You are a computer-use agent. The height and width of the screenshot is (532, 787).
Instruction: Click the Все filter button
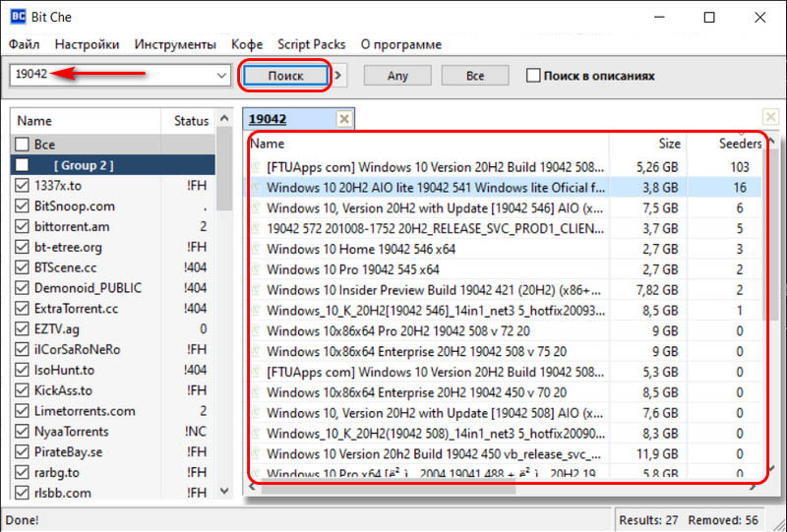click(475, 76)
